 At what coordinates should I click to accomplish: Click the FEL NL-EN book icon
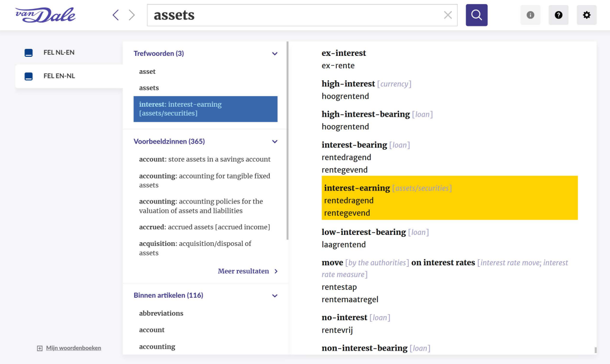tap(29, 53)
